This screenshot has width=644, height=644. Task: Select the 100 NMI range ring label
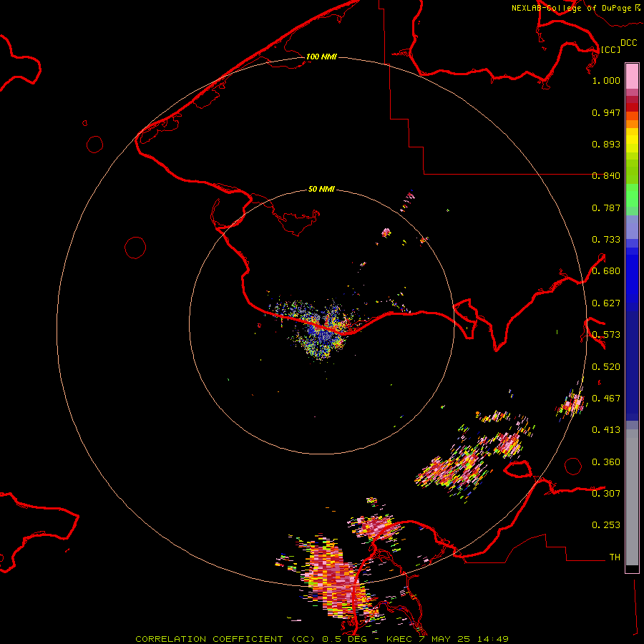pos(321,57)
